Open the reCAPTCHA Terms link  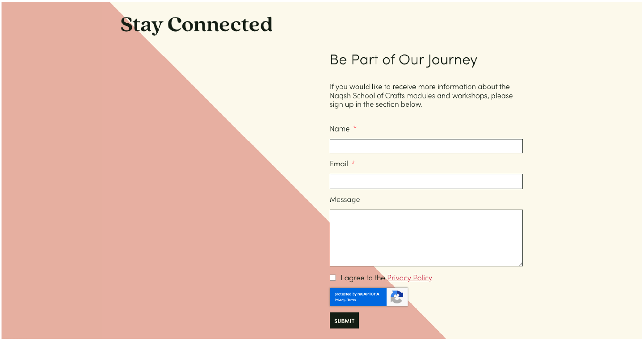coord(352,300)
